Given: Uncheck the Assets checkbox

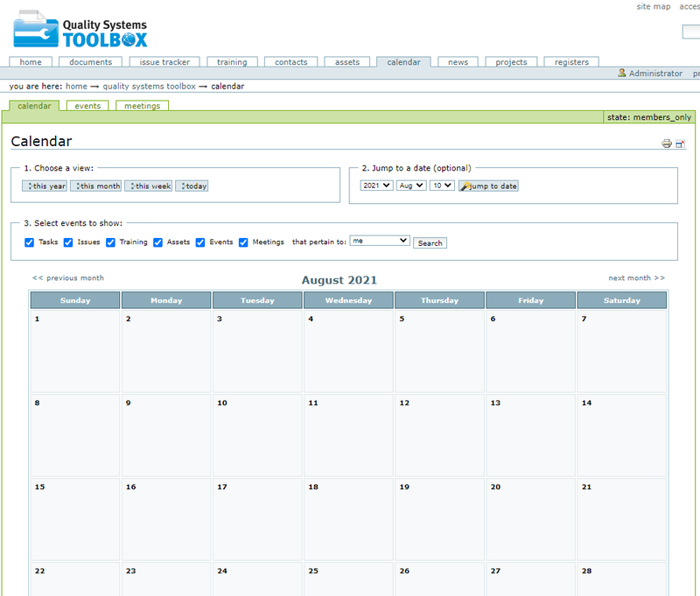Looking at the screenshot, I should (157, 242).
